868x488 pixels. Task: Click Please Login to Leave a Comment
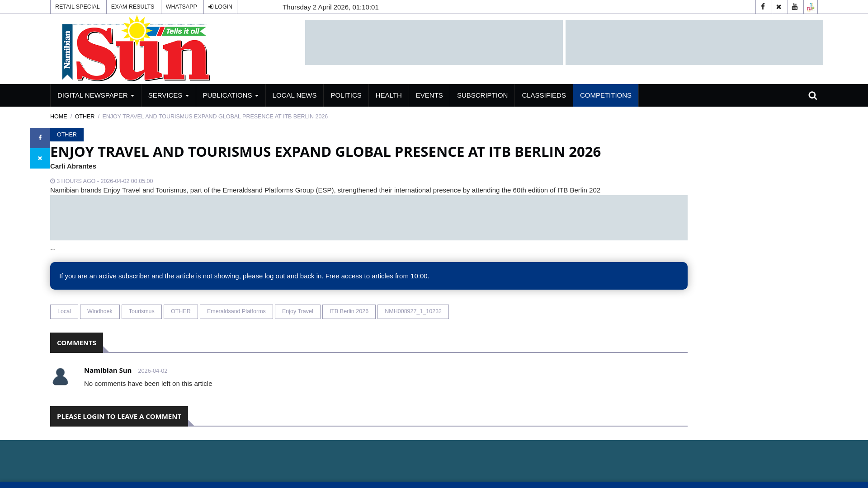[x=119, y=416]
